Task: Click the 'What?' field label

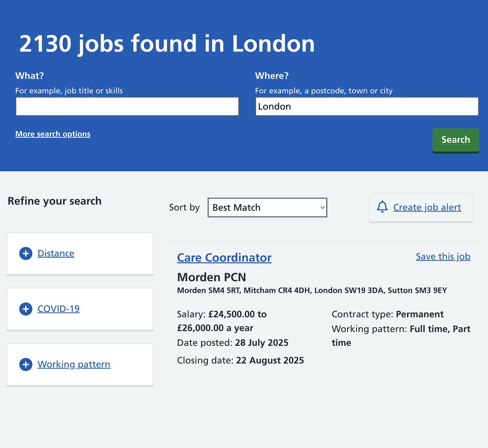Action: coord(30,76)
